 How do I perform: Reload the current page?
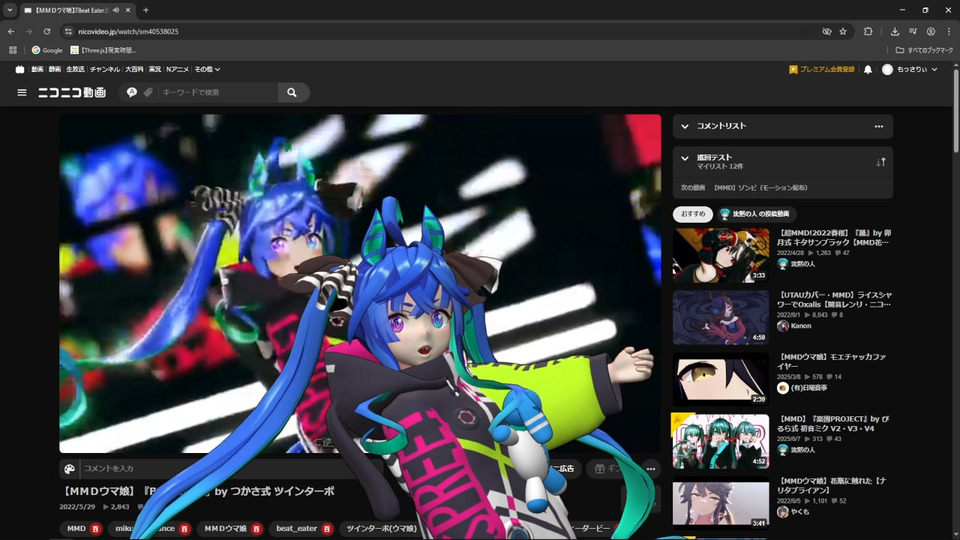pos(47,31)
